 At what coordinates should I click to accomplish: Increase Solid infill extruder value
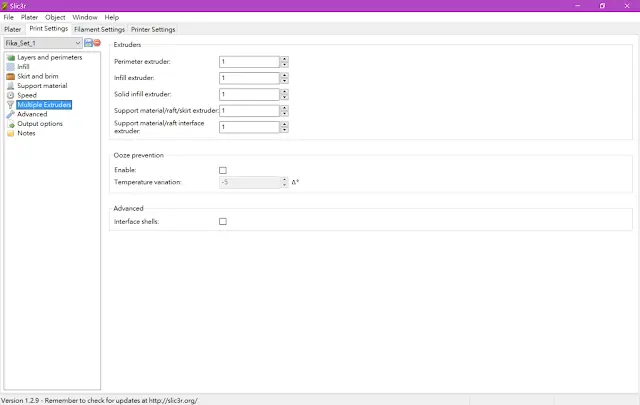click(x=284, y=92)
